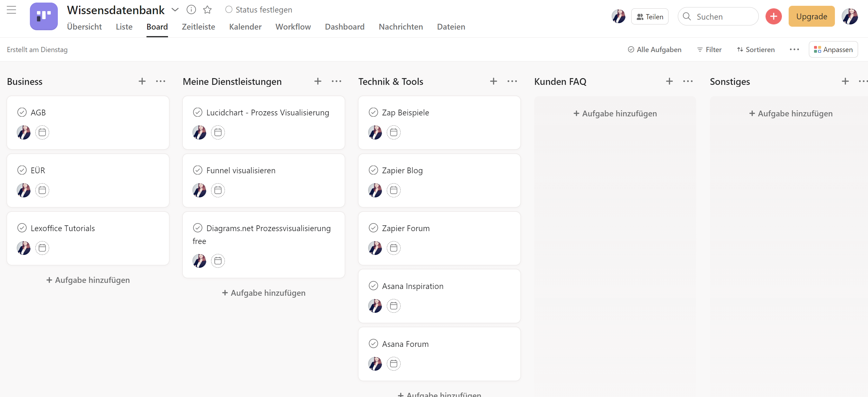
Task: Click Aufgabe hinzufügen under Business column
Action: (88, 280)
